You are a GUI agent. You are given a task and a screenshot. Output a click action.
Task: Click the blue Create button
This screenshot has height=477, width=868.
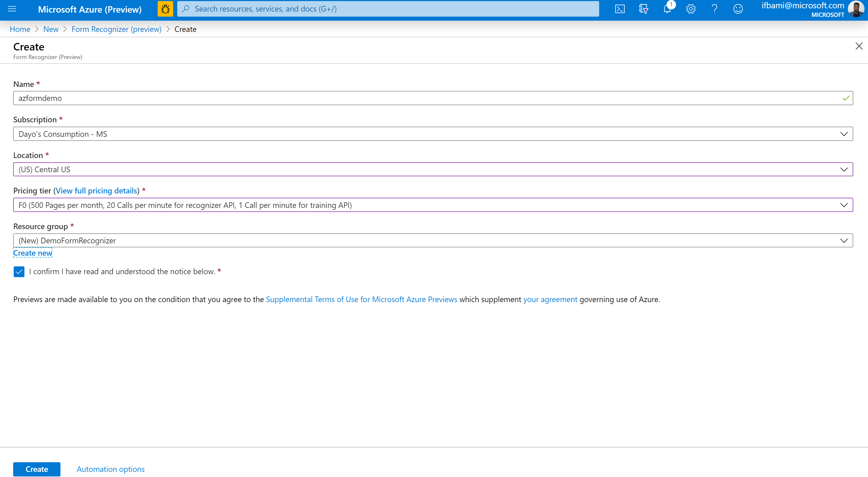37,469
